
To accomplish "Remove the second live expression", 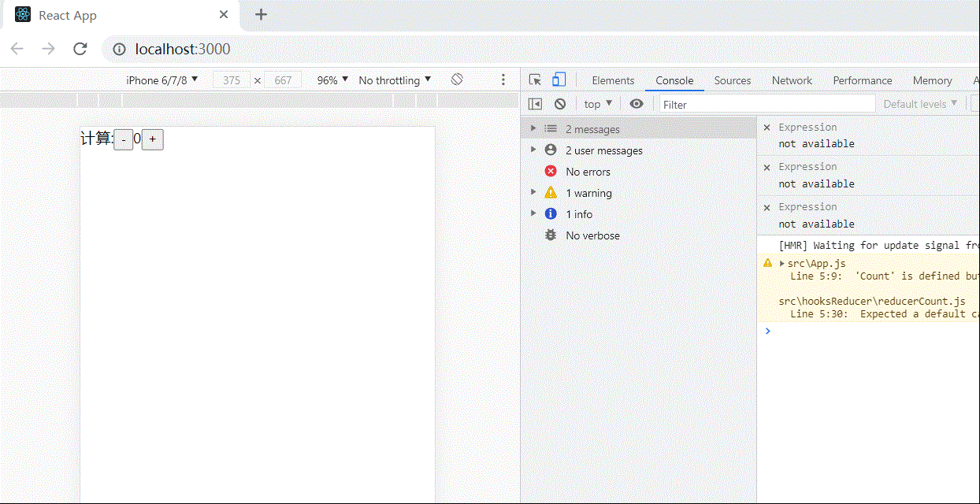I will coord(767,167).
